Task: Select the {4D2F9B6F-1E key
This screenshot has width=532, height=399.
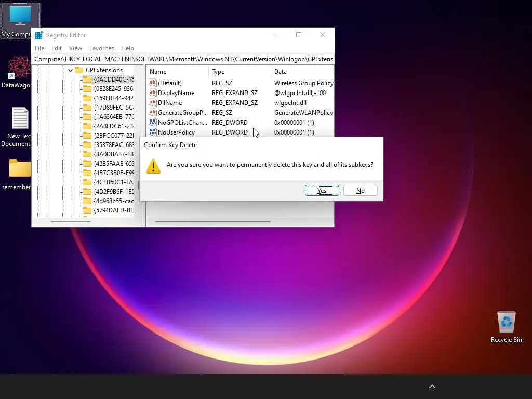Action: (113, 191)
